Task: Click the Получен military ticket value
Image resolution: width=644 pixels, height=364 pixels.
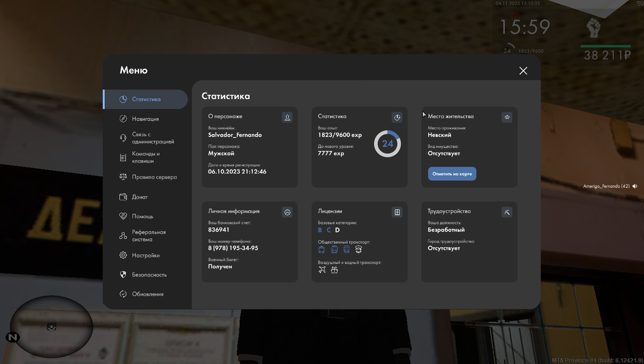Action: click(220, 266)
